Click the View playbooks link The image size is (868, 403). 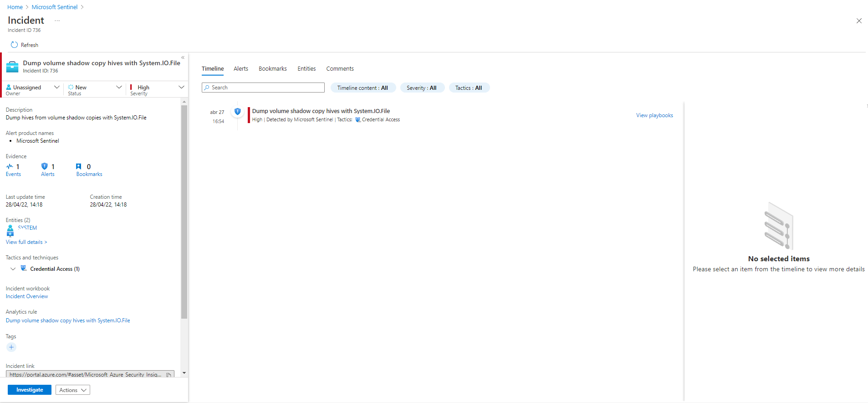[x=654, y=115]
